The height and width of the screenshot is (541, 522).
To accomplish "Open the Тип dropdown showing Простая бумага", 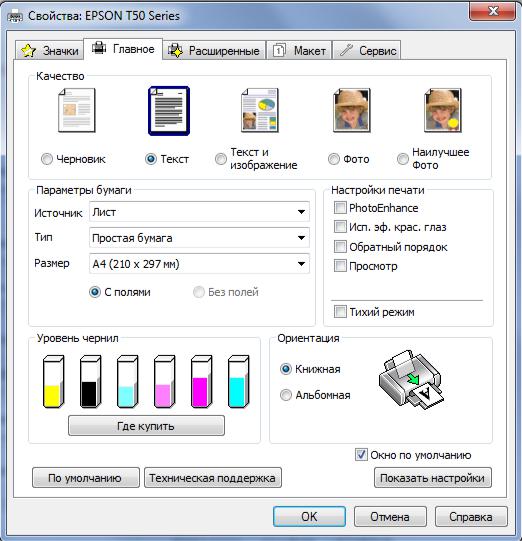I will click(199, 238).
